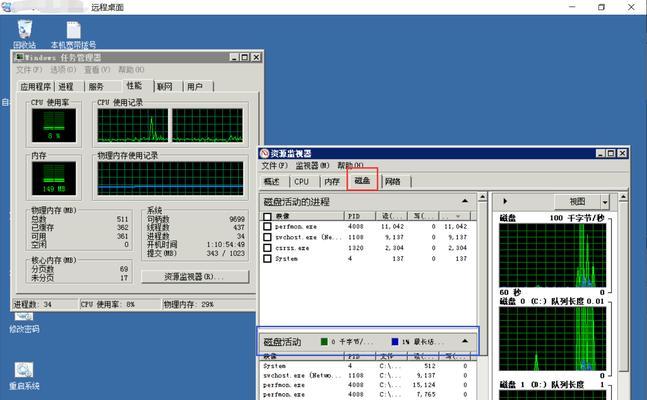Collapse the 磁盘活动 section
The height and width of the screenshot is (400, 647).
click(465, 341)
